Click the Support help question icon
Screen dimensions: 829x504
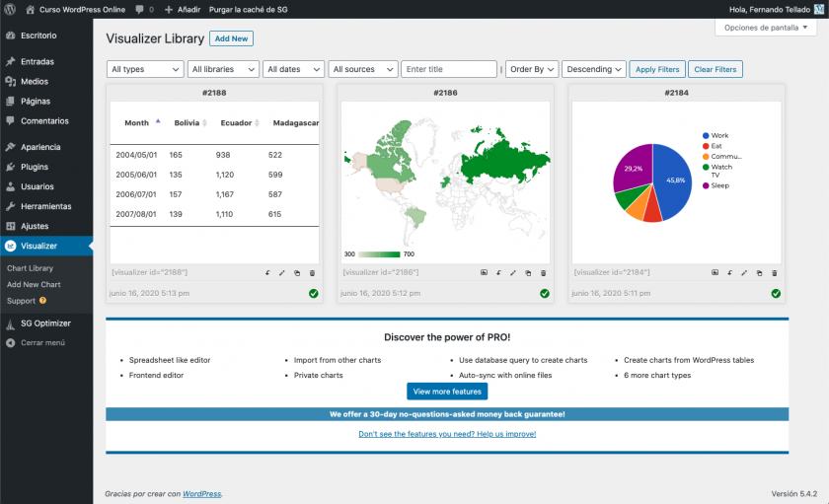[x=43, y=301]
